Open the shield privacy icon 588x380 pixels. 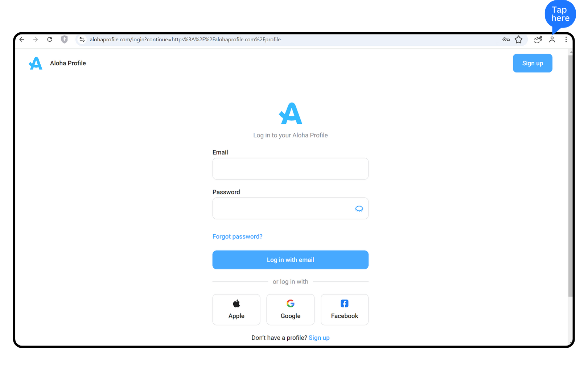coord(65,40)
